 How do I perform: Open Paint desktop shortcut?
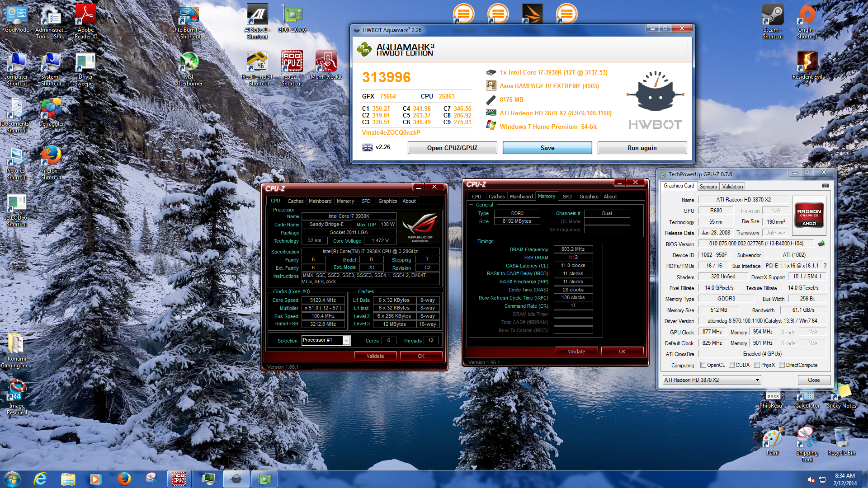[x=773, y=442]
